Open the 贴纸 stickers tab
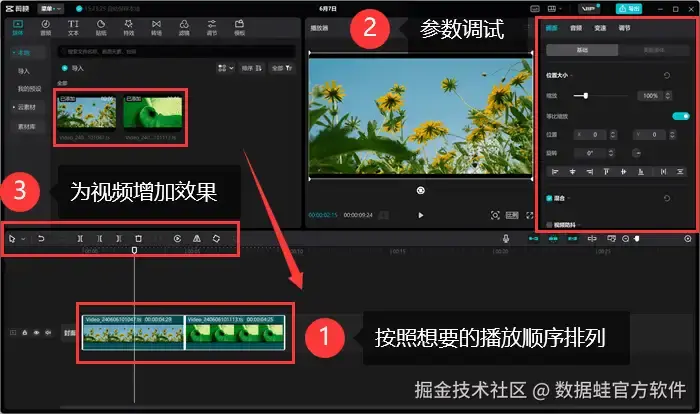This screenshot has height=414, width=700. [101, 27]
